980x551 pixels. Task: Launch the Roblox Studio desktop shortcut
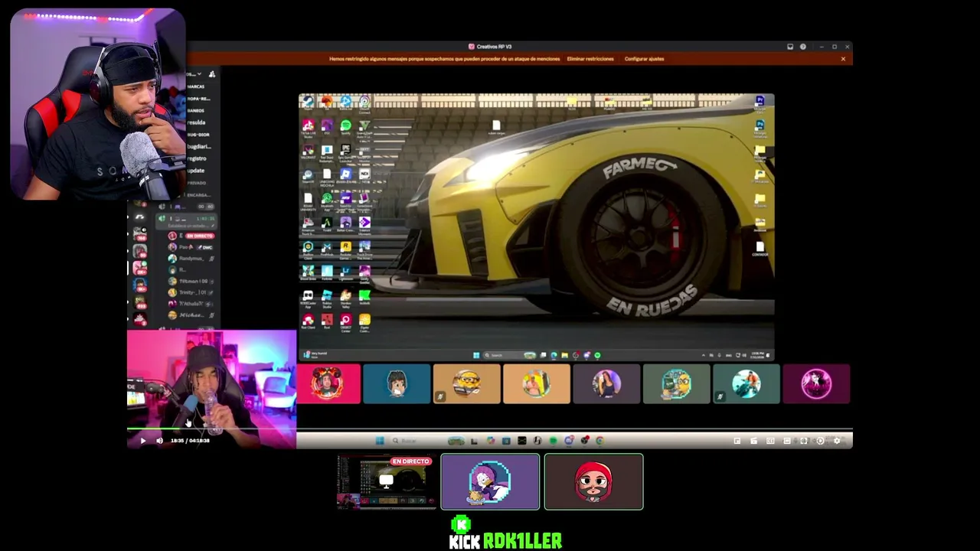click(x=327, y=298)
